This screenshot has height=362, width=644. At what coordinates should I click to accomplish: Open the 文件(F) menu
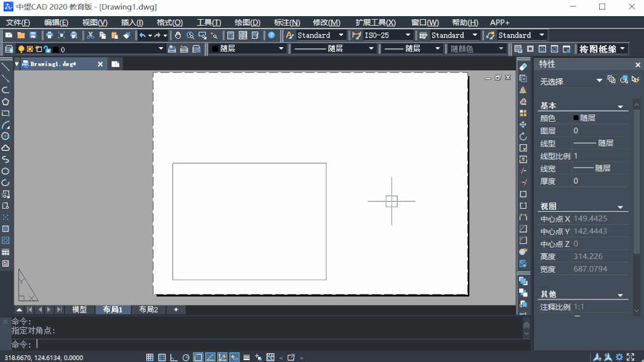[18, 23]
